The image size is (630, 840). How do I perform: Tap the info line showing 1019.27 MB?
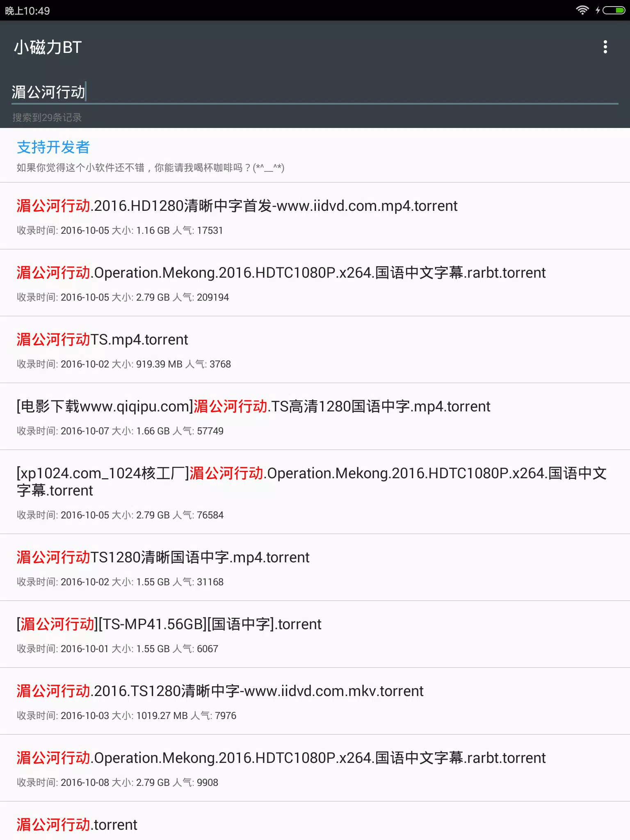[127, 716]
